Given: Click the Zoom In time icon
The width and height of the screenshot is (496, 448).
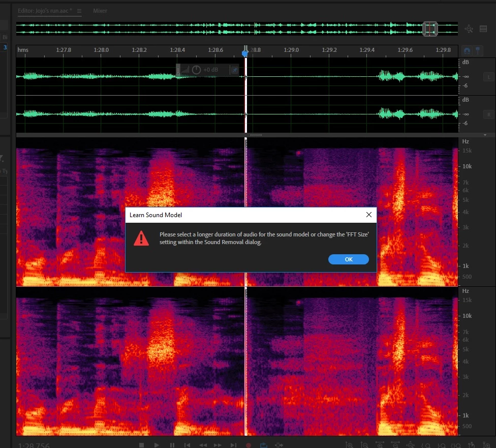Looking at the screenshot, I should pos(380,445).
